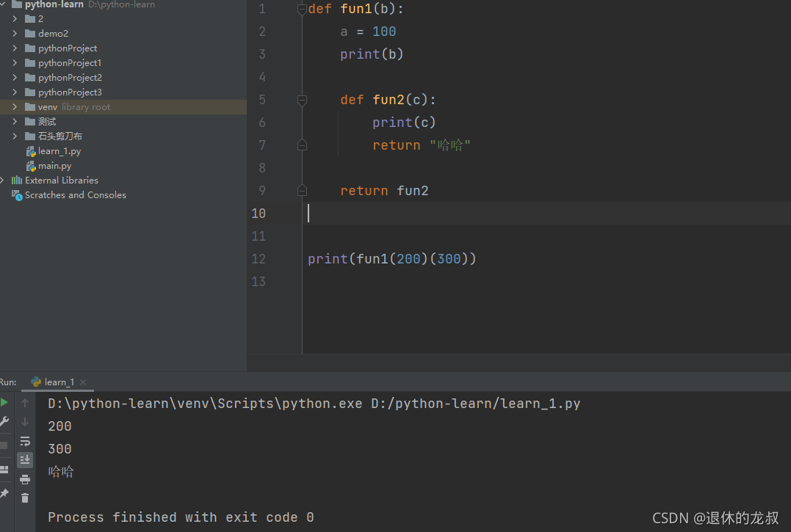This screenshot has height=532, width=791.
Task: Click line number 12 in the gutter
Action: click(x=259, y=259)
